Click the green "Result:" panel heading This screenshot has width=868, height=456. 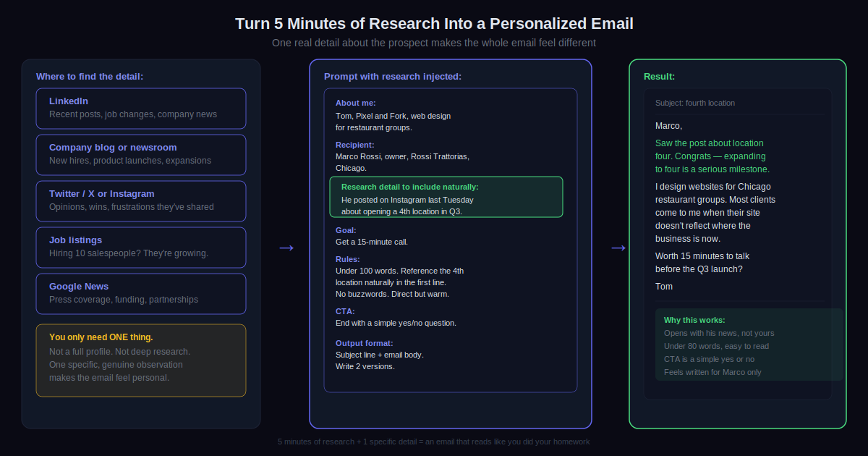click(659, 77)
